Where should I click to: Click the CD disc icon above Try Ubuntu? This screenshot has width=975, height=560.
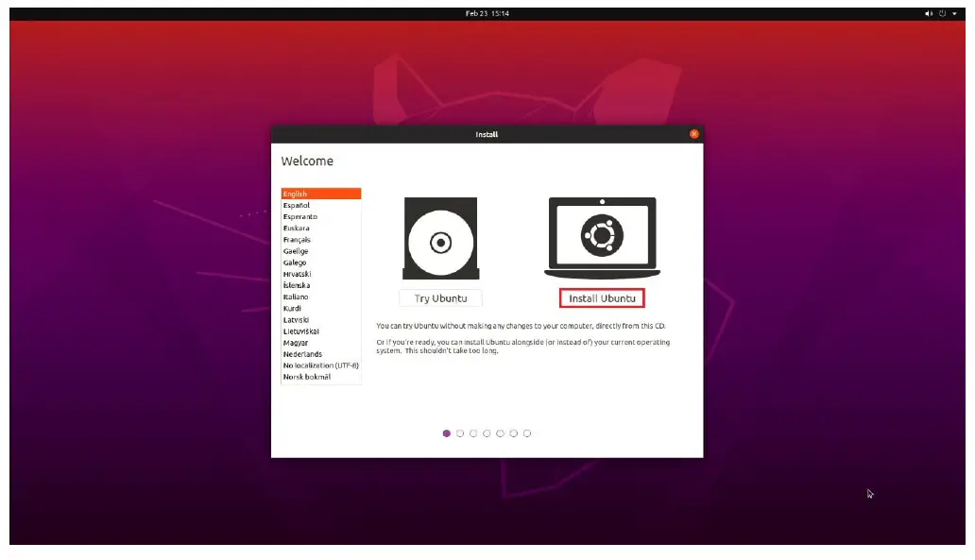[x=440, y=238]
